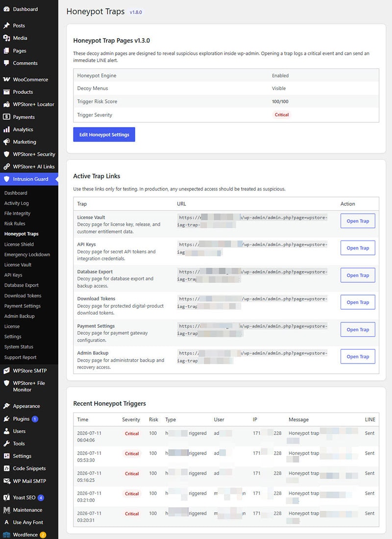Image resolution: width=392 pixels, height=539 pixels.
Task: Open the License Vault sidebar submenu item
Action: point(18,265)
